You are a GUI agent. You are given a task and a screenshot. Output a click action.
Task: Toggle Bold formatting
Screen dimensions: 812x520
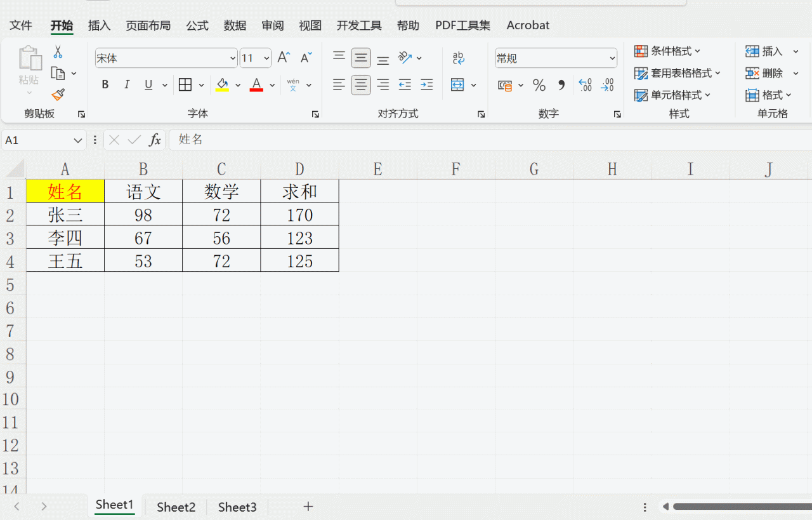[105, 84]
